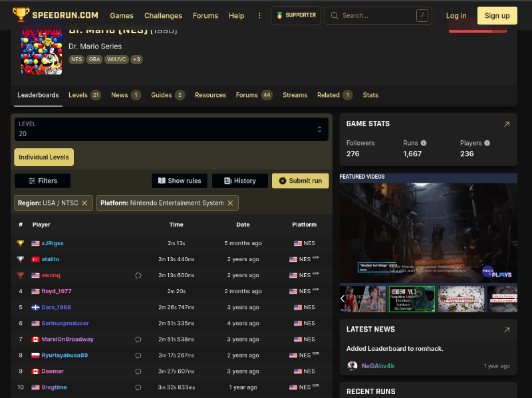This screenshot has height=398, width=532.
Task: Open atalito's player profile
Action: [51, 259]
